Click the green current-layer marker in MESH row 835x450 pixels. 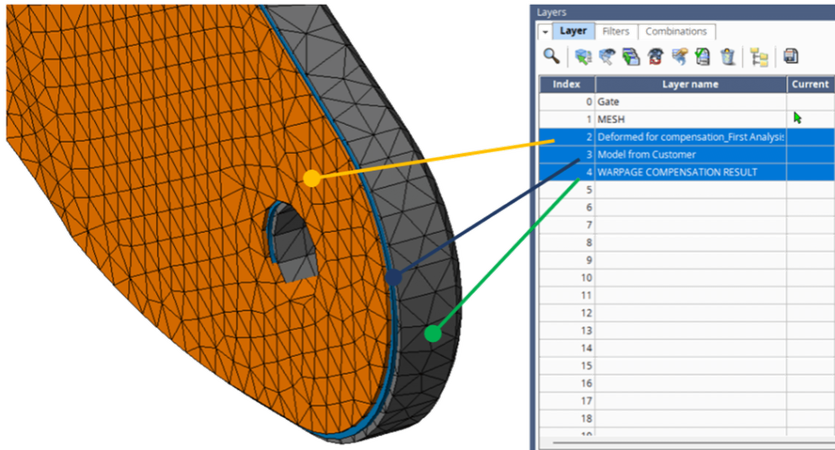tap(797, 118)
